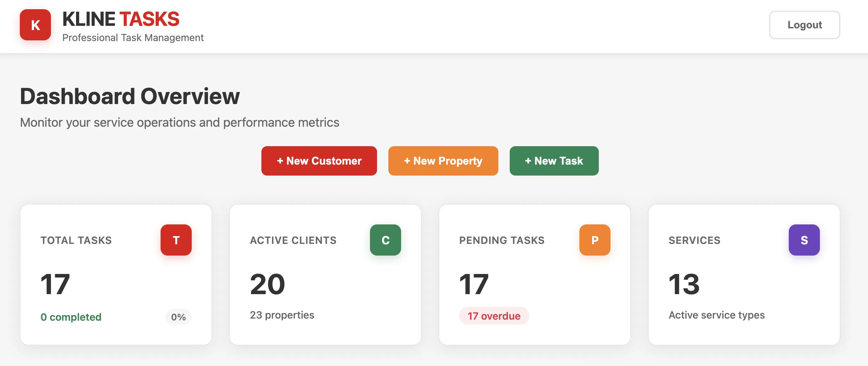Click the 0% completion badge
This screenshot has height=366, width=868.
pos(178,317)
